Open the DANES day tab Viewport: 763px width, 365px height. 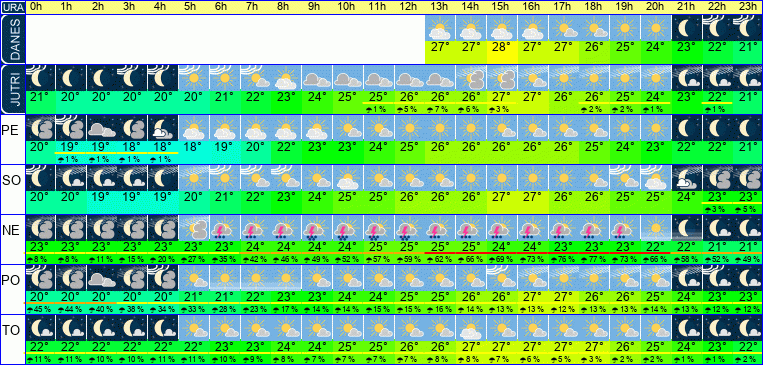pyautogui.click(x=12, y=39)
